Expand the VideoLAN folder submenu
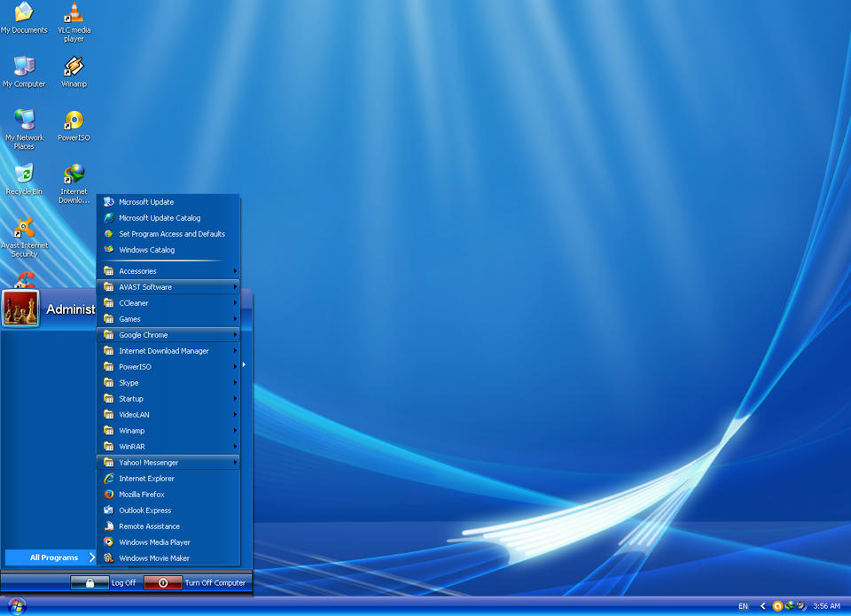 [x=168, y=415]
